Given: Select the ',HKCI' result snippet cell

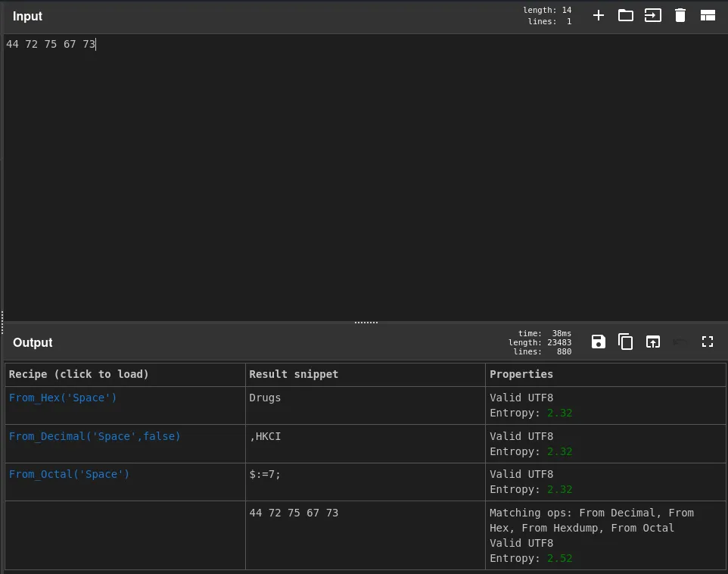Looking at the screenshot, I should (365, 444).
